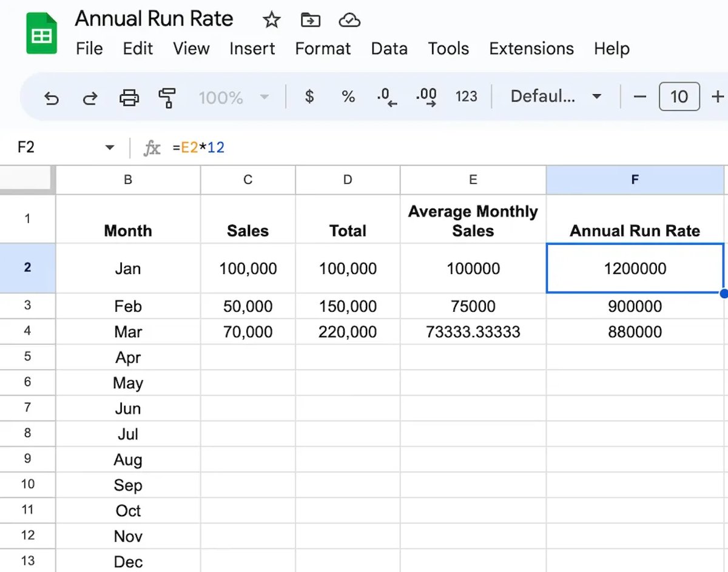Open the Data menu
728x572 pixels.
[389, 49]
